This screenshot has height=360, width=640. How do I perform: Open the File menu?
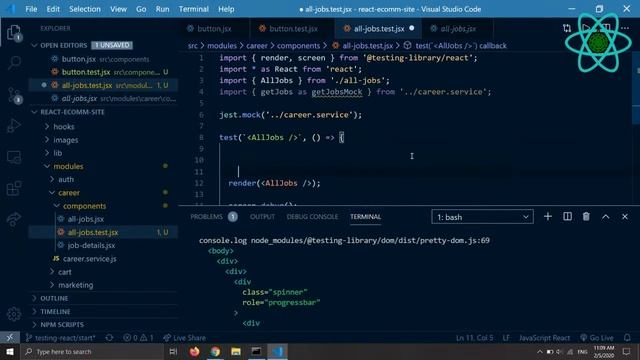pos(31,9)
